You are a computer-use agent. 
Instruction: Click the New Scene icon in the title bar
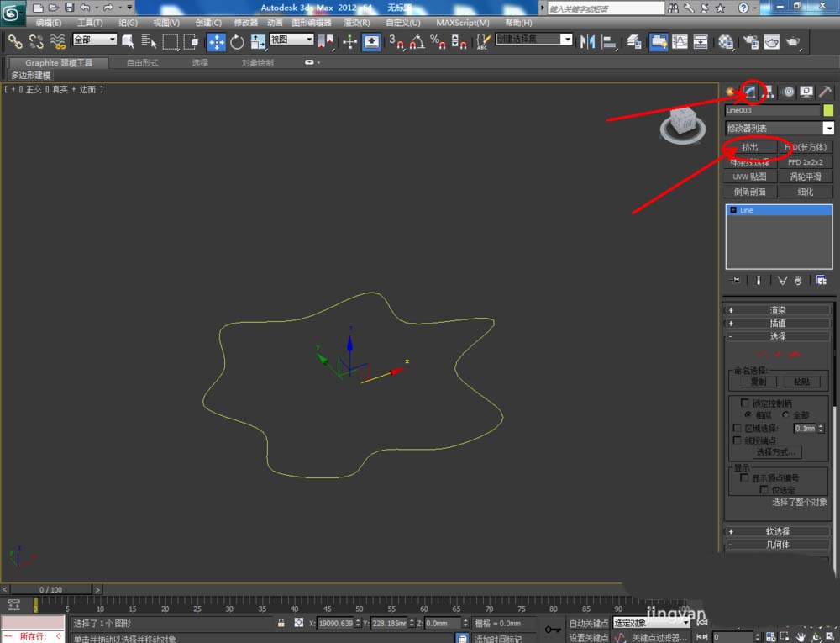(x=38, y=8)
